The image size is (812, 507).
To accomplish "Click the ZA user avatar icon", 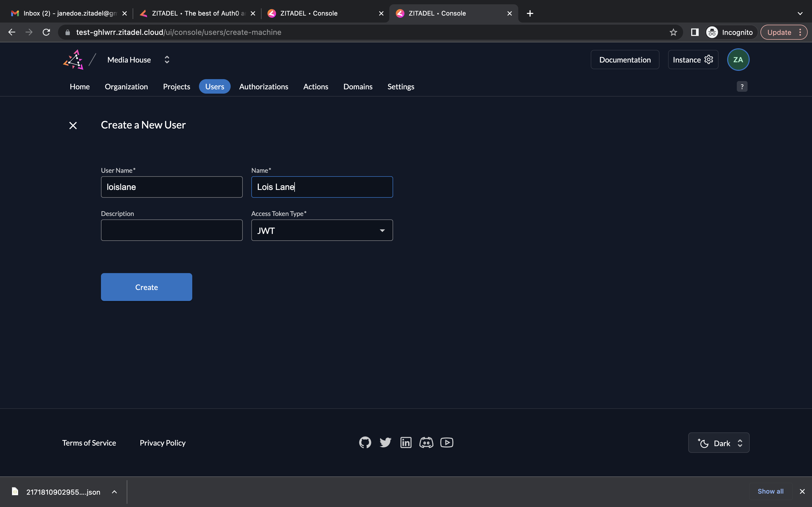I will coord(739,59).
